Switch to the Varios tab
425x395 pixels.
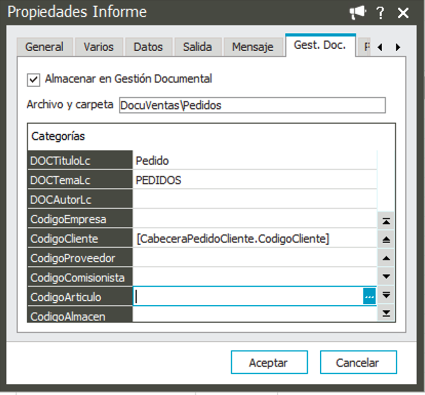click(x=99, y=47)
